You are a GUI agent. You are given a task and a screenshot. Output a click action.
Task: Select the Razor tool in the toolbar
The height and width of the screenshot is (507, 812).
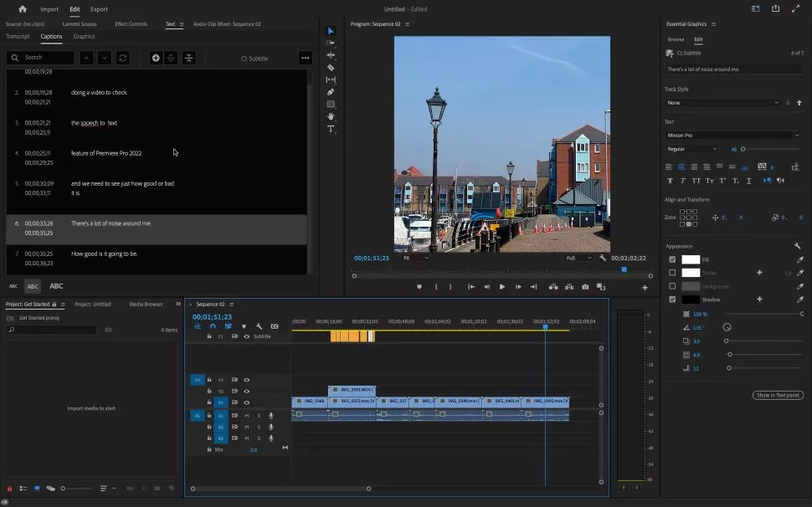(331, 68)
